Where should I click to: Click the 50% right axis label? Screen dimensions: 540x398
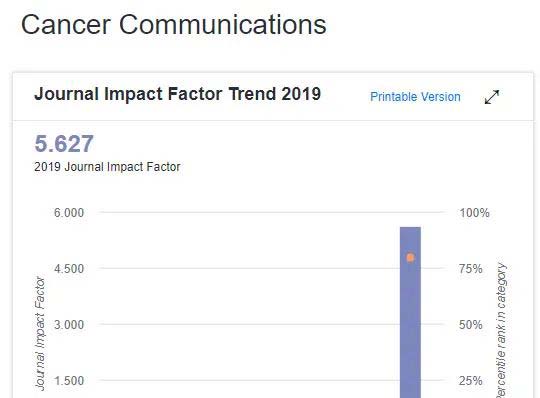click(471, 325)
